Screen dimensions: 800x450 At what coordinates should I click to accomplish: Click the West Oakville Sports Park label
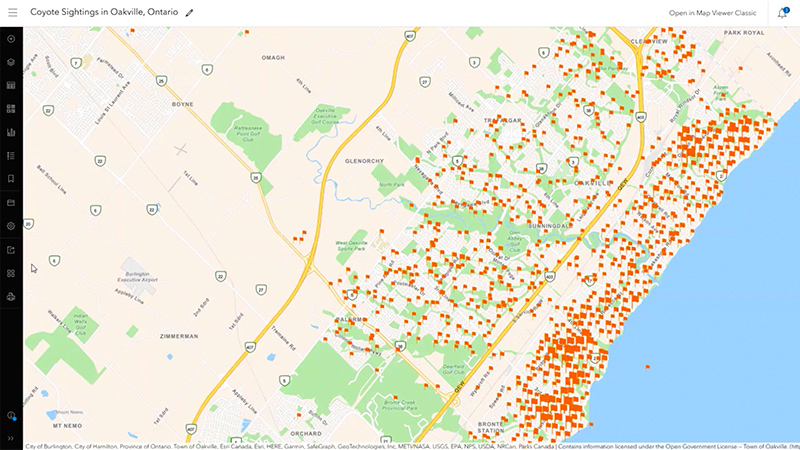pos(351,245)
